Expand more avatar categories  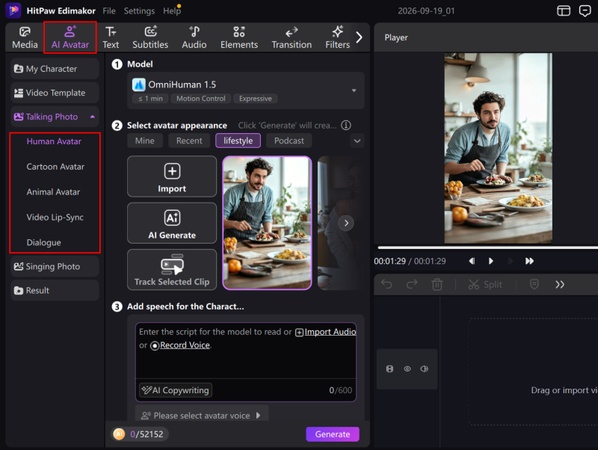pos(357,141)
